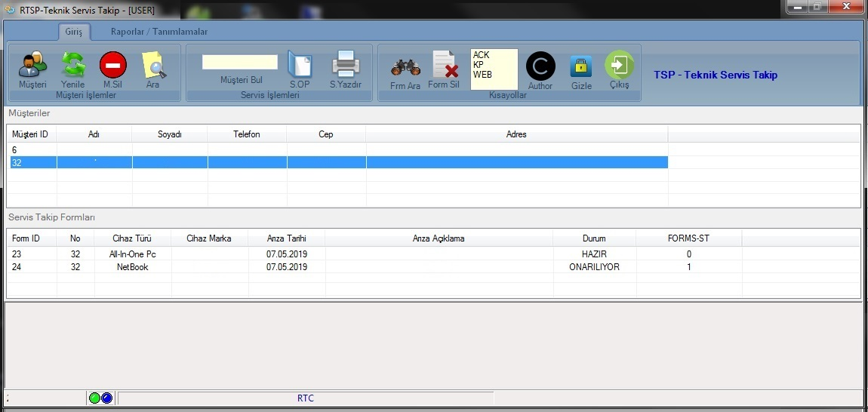Sort by Telefon column header
This screenshot has width=868, height=412.
coord(247,134)
